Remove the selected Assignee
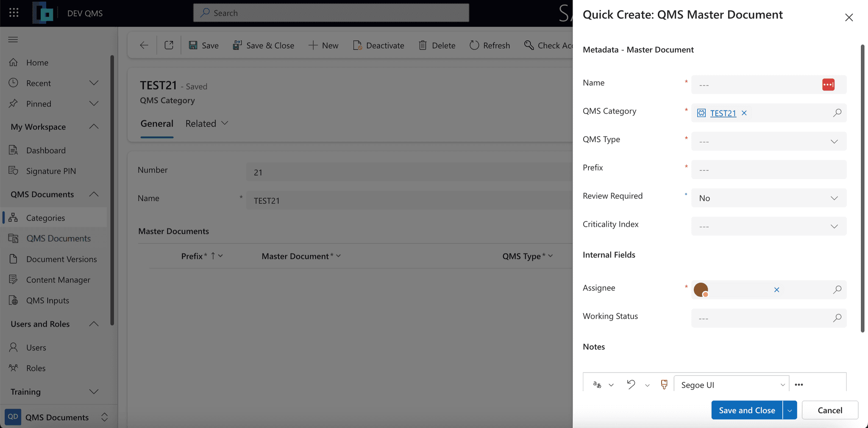868x428 pixels. [x=776, y=290]
